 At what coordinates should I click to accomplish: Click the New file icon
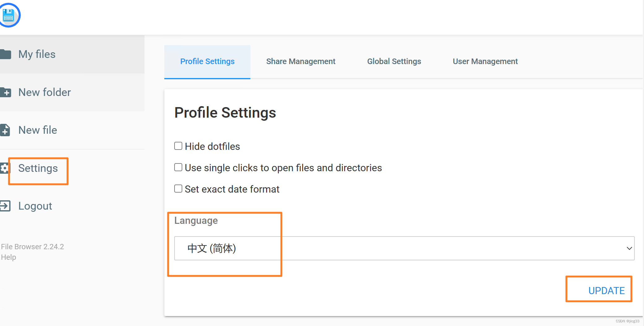click(x=6, y=130)
